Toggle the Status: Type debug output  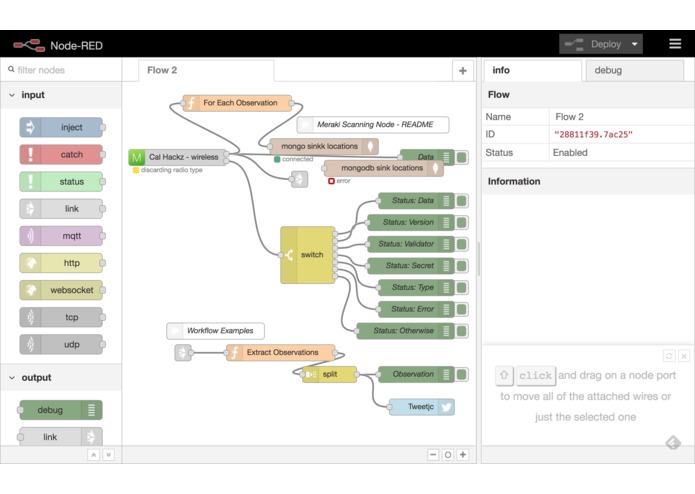click(461, 288)
